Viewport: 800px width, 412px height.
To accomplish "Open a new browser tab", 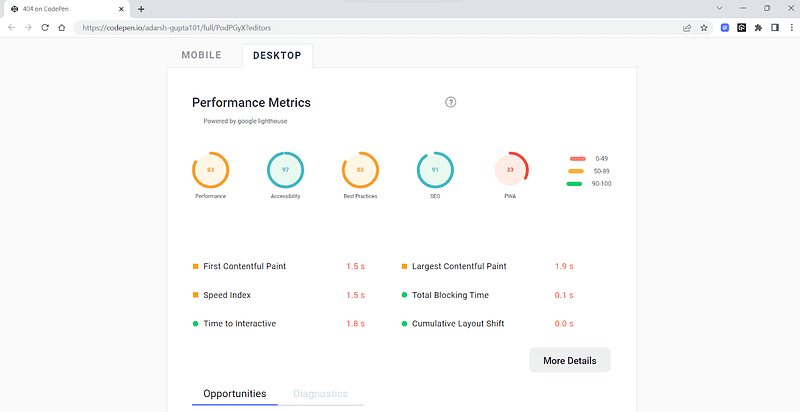I will click(141, 9).
